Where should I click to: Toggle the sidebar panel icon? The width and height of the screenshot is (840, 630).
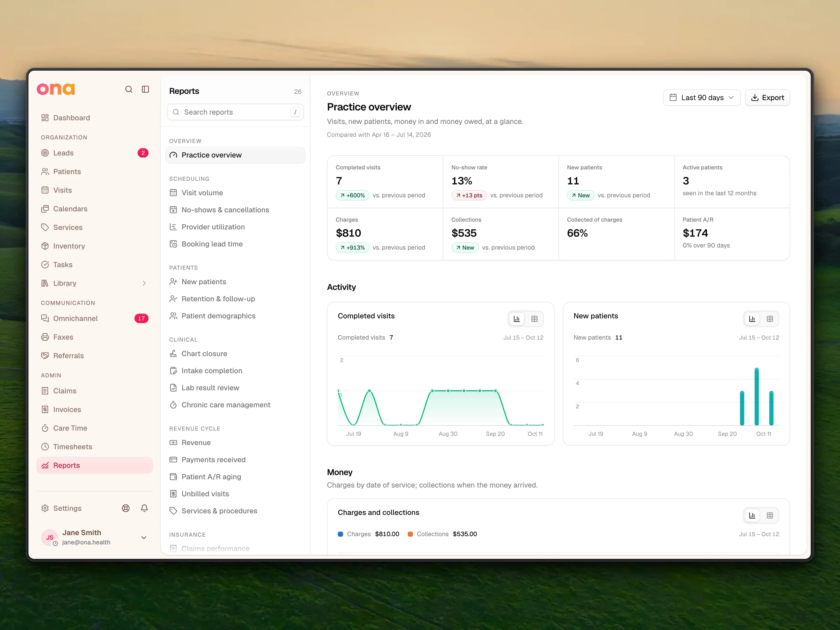(x=145, y=89)
